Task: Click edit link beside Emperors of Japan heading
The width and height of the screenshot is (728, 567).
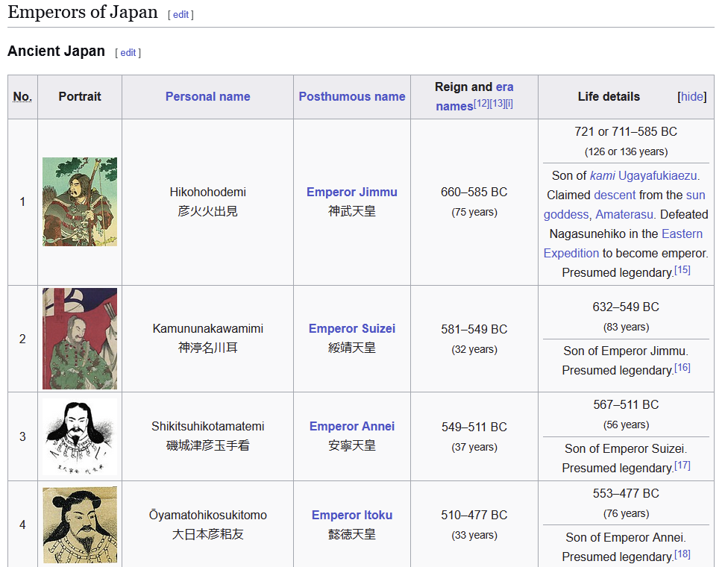Action: click(181, 15)
